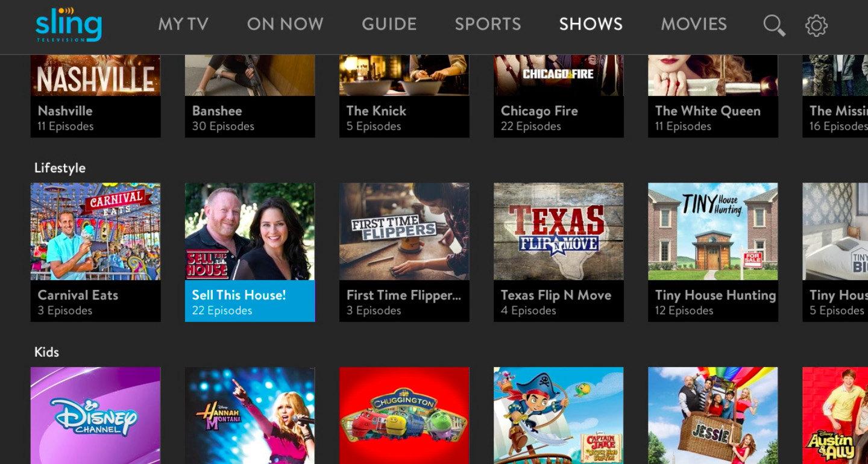The width and height of the screenshot is (868, 464).
Task: Open the settings gear icon
Action: pyautogui.click(x=816, y=25)
